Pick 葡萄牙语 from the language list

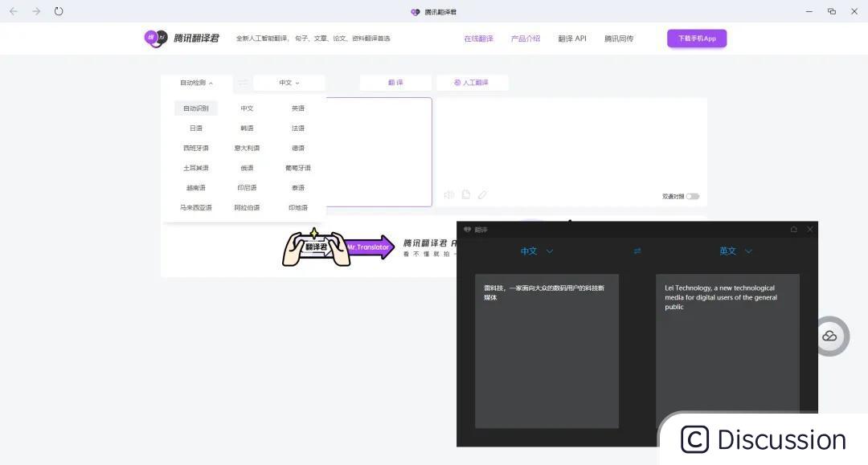[x=298, y=168]
